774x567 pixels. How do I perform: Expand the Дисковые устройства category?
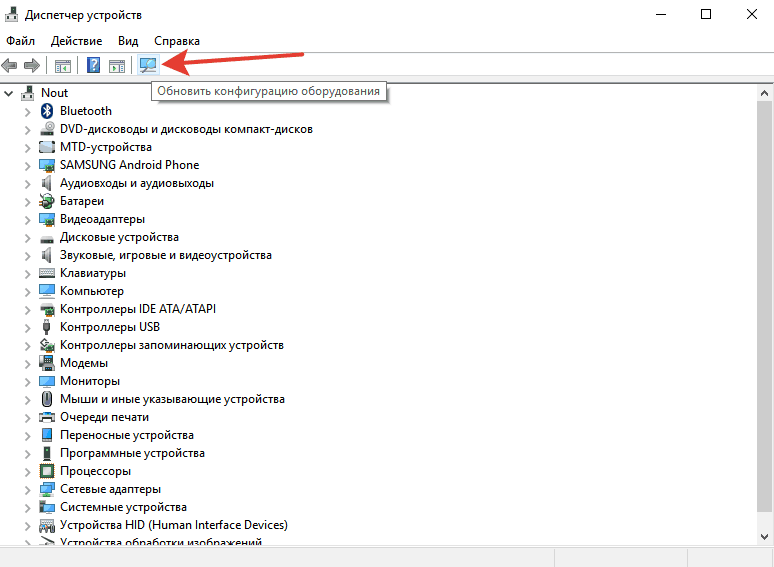[x=28, y=237]
